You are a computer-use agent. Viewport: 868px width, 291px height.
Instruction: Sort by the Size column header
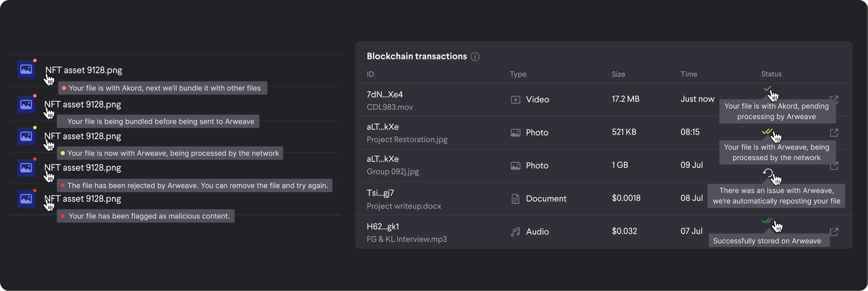(618, 74)
